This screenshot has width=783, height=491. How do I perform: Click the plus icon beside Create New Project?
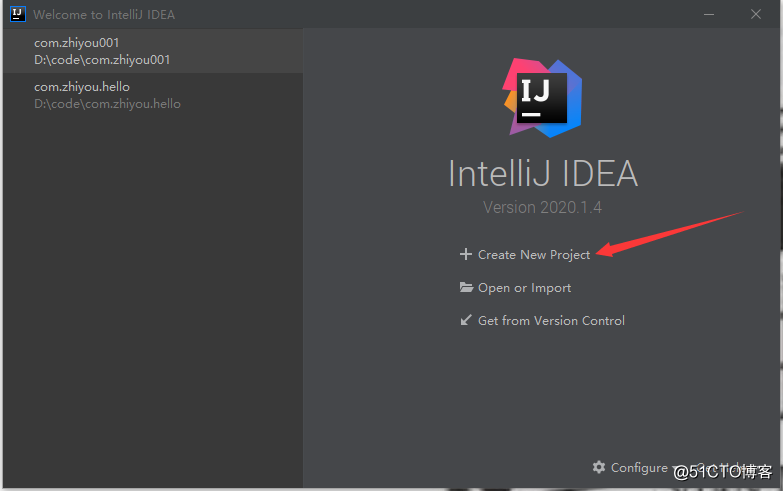pyautogui.click(x=465, y=255)
